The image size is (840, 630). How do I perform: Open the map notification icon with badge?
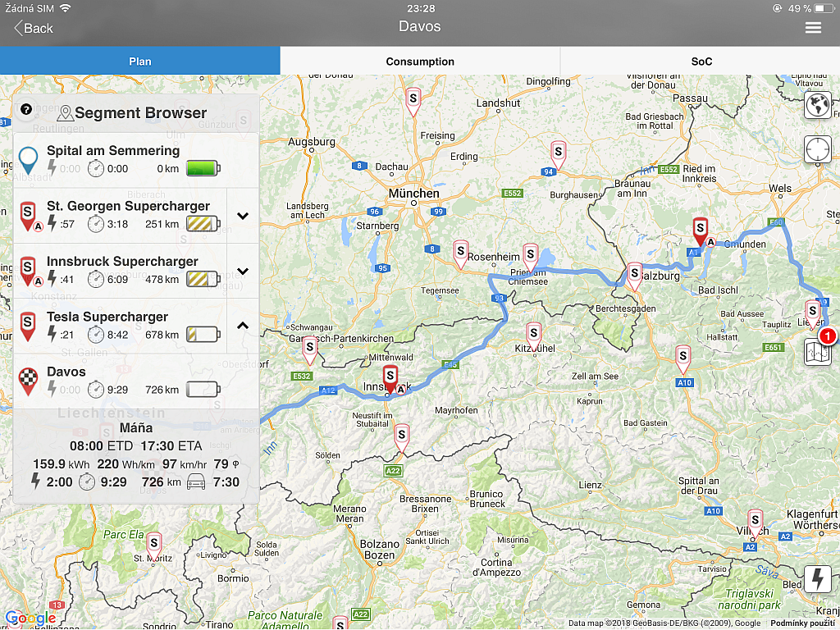coord(819,349)
